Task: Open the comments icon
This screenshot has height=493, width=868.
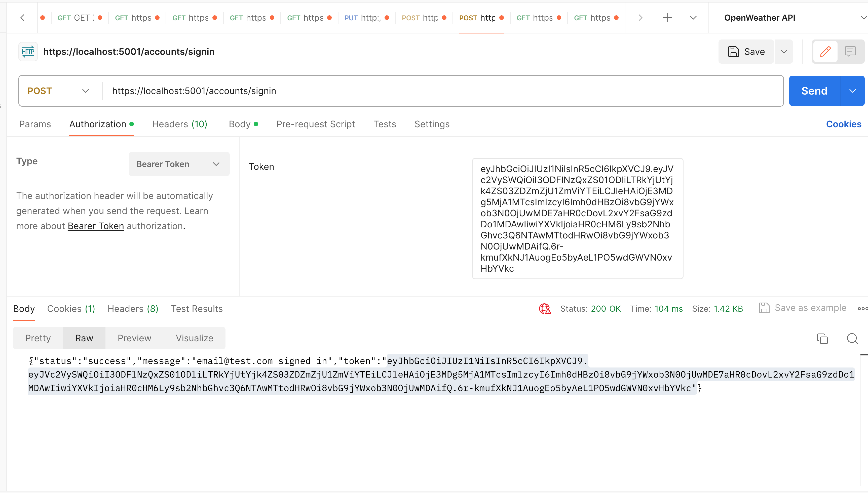Action: (x=850, y=52)
